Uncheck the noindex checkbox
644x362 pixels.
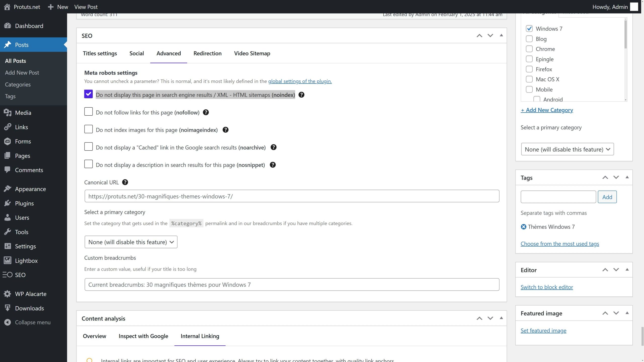(88, 94)
